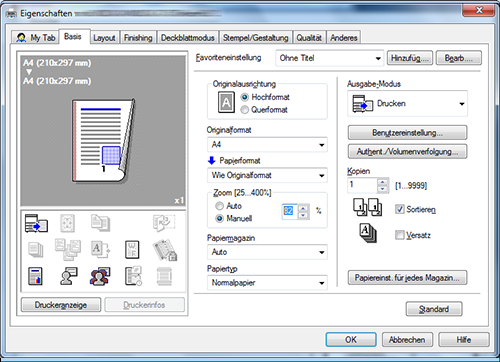Viewport: 500px width, 362px height.
Task: Click the greyed barrel-shaped stack icon
Action: pyautogui.click(x=164, y=277)
